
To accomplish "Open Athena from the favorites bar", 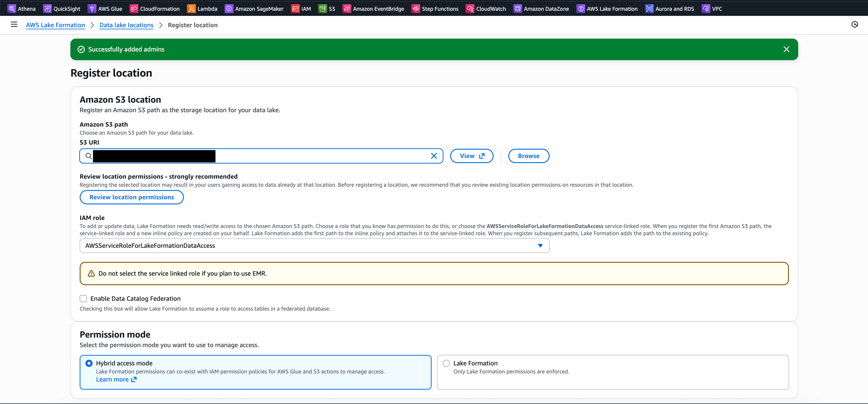I will coord(22,9).
